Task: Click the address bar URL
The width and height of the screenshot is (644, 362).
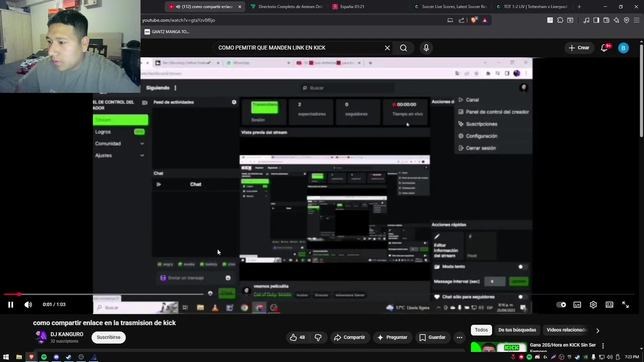Action: pos(179,20)
